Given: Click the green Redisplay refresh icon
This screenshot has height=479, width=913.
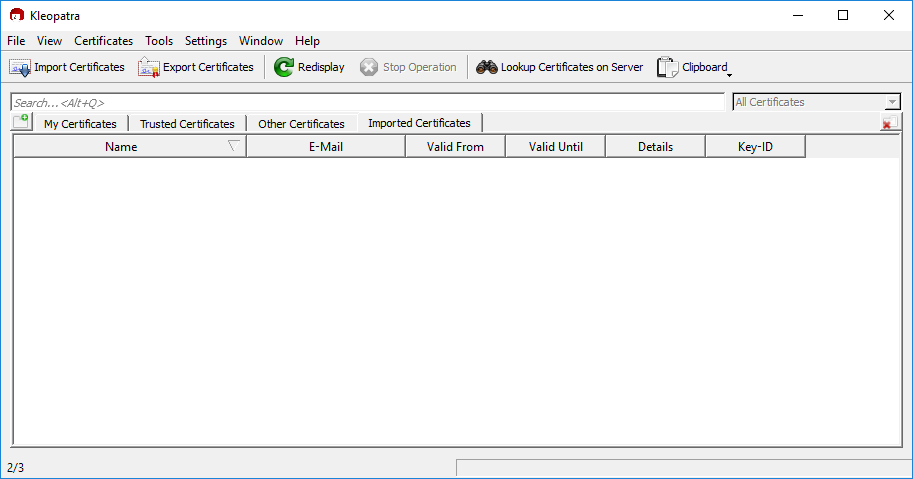Looking at the screenshot, I should 284,68.
